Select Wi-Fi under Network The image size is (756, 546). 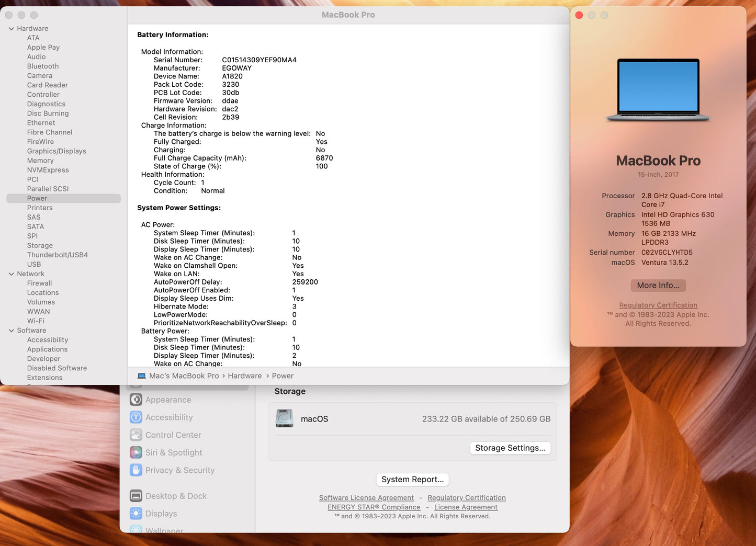[36, 321]
